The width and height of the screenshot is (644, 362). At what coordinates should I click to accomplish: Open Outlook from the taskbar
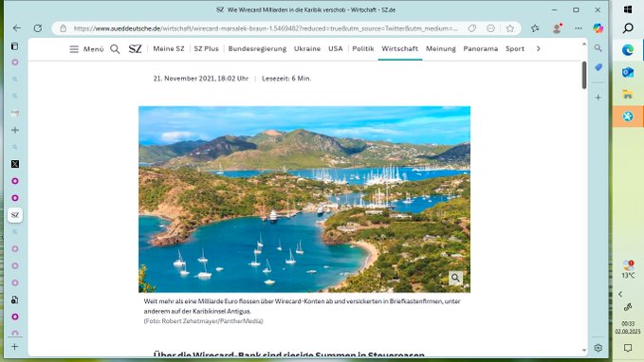[x=628, y=72]
